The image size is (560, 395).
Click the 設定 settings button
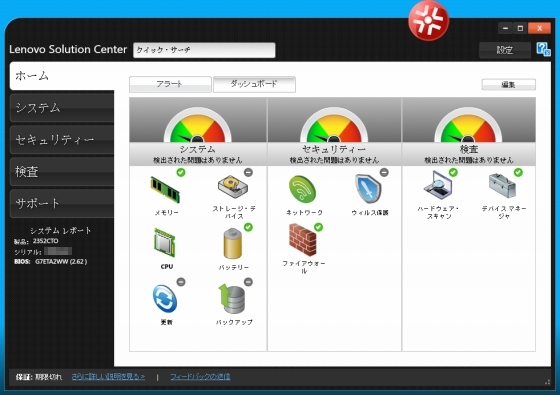click(x=505, y=50)
